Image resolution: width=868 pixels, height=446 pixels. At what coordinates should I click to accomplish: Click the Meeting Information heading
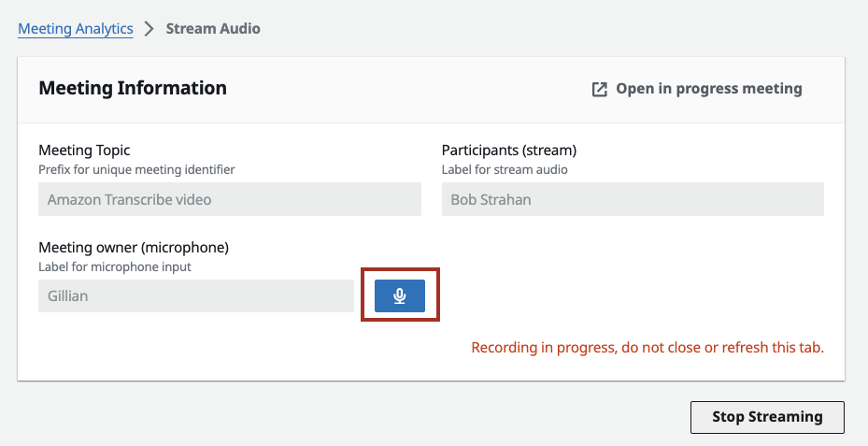tap(133, 88)
